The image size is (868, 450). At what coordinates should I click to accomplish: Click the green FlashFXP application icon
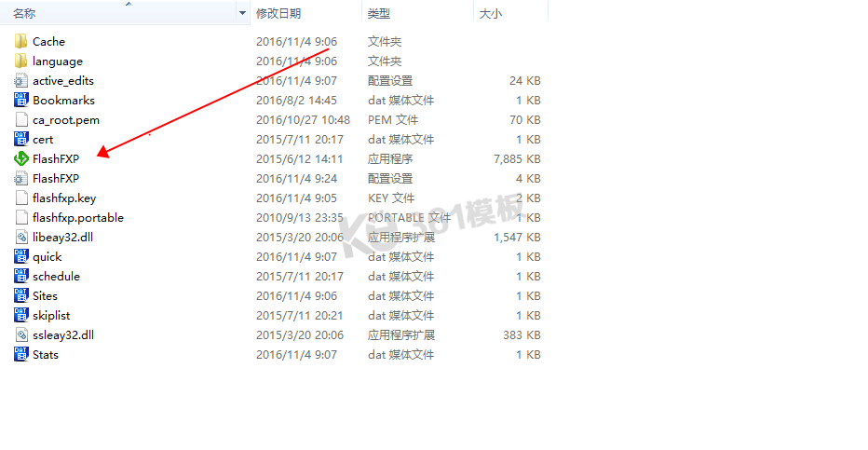[x=21, y=159]
